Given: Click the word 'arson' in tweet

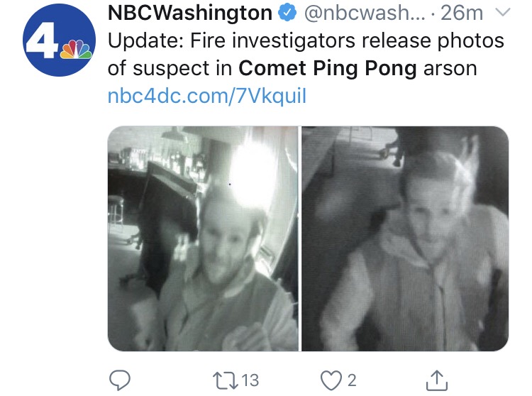Looking at the screenshot, I should (x=450, y=69).
